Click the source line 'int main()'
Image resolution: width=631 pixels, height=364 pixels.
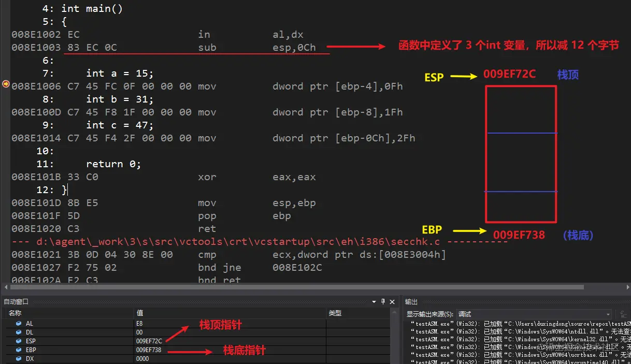[x=92, y=9]
